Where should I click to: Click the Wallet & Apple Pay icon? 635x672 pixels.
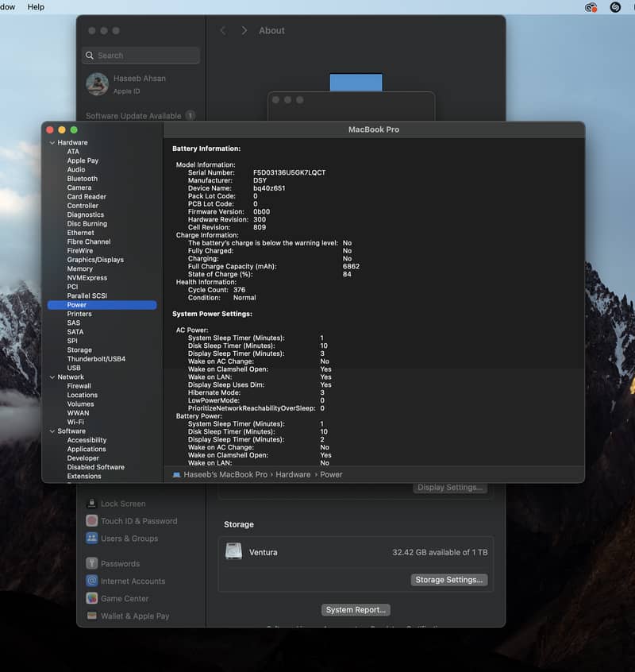pyautogui.click(x=92, y=616)
